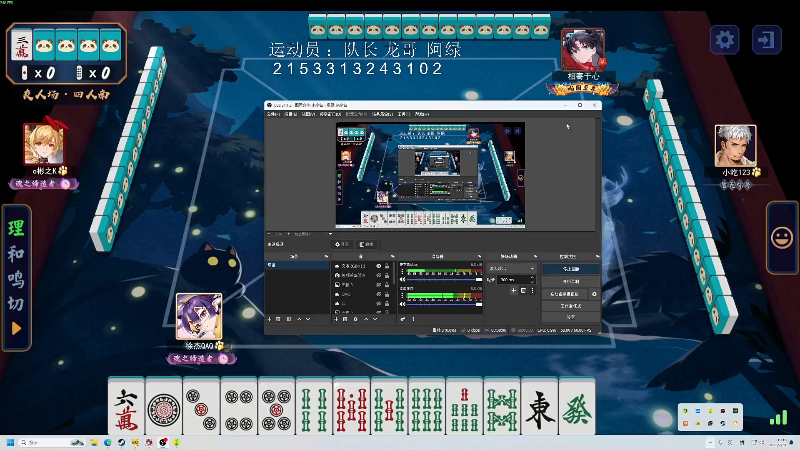
Task: Select the eight-bamboo tile in hand
Action: (x=502, y=407)
